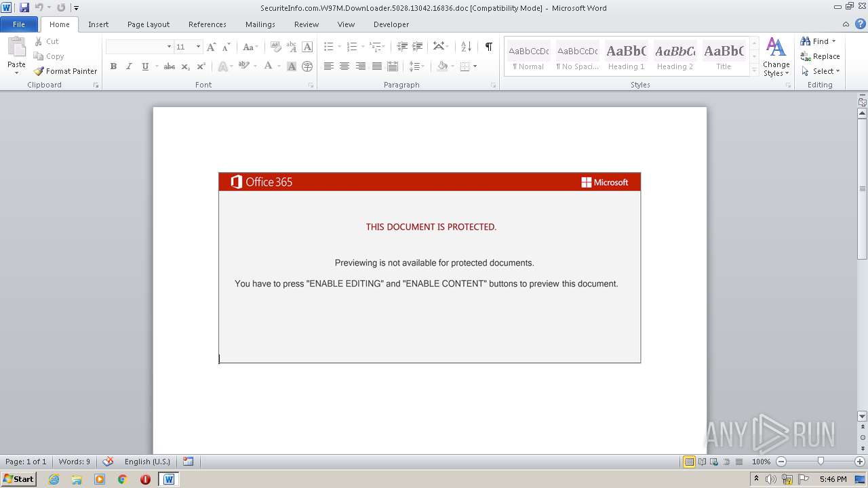Image resolution: width=868 pixels, height=488 pixels.
Task: Click the Grow Font icon
Action: pos(211,47)
